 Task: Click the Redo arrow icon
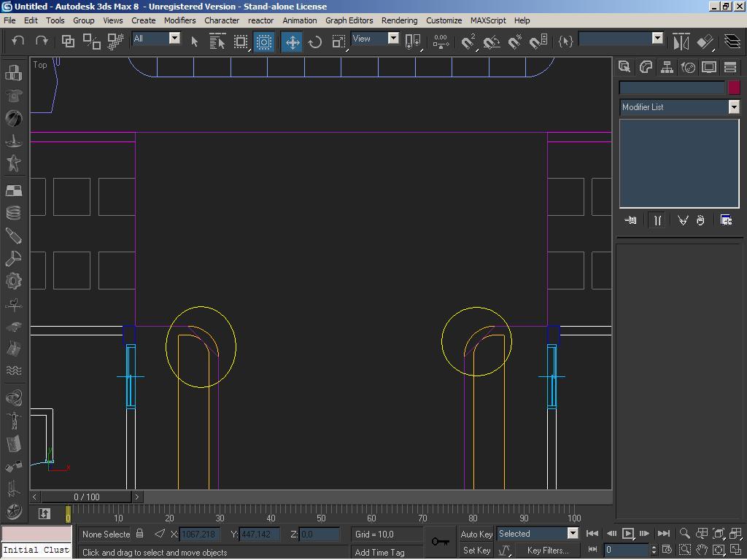tap(42, 42)
